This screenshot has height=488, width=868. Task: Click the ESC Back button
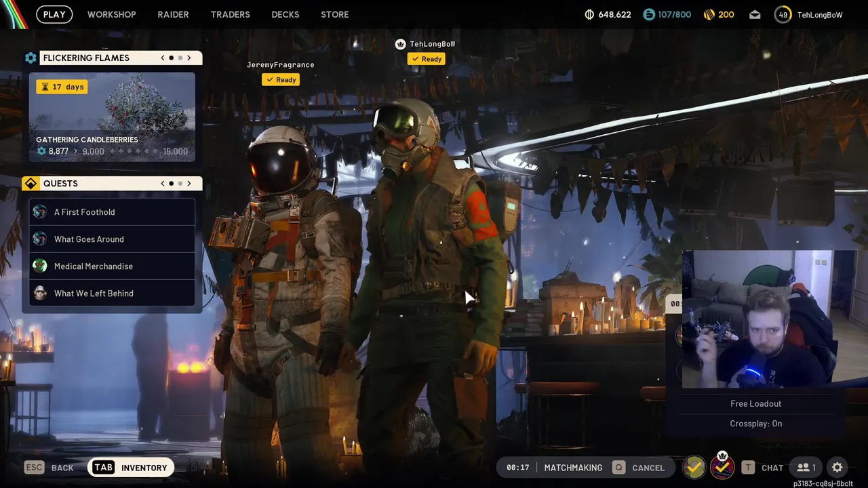point(49,468)
